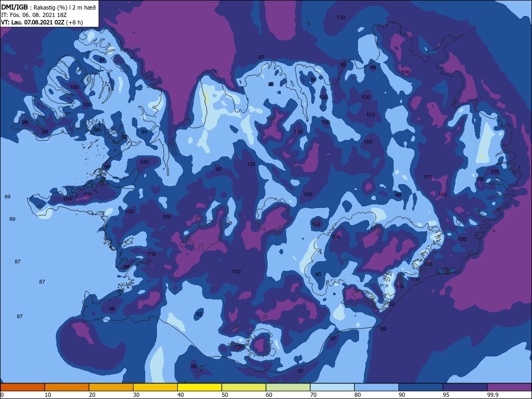Select the dark navy 95–99.9 legend swatch

[x=465, y=387]
